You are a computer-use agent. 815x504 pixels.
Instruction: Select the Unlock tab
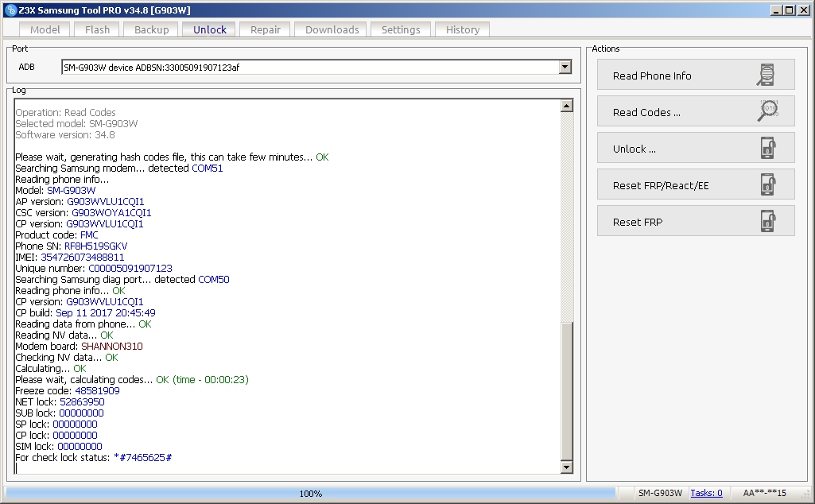click(209, 29)
